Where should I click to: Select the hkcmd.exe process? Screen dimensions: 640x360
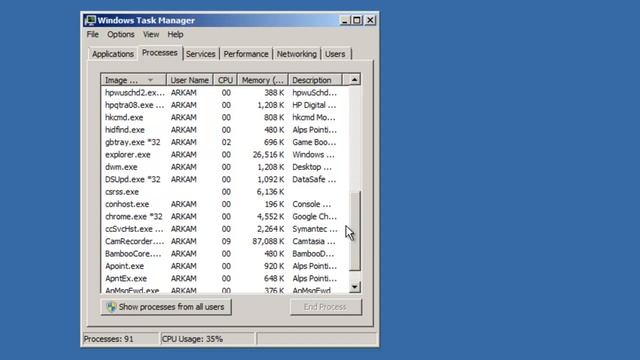[x=224, y=118]
